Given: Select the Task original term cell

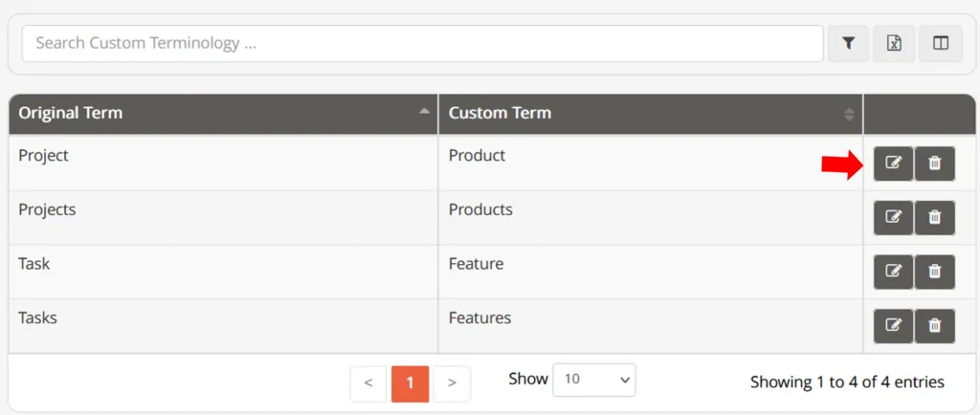Looking at the screenshot, I should [224, 273].
